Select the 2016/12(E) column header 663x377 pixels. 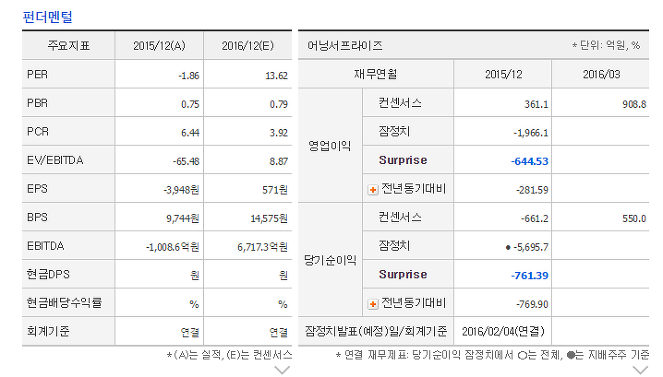(248, 46)
